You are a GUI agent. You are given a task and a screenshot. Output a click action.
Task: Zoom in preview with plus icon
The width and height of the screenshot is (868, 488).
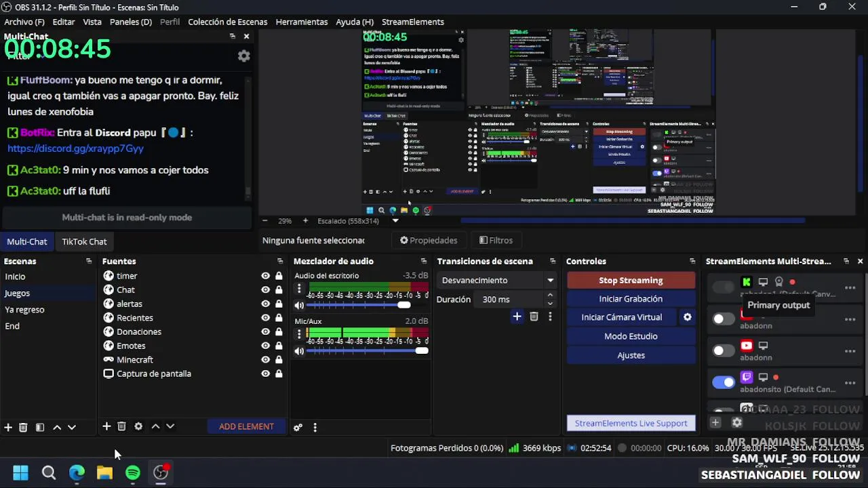point(305,221)
